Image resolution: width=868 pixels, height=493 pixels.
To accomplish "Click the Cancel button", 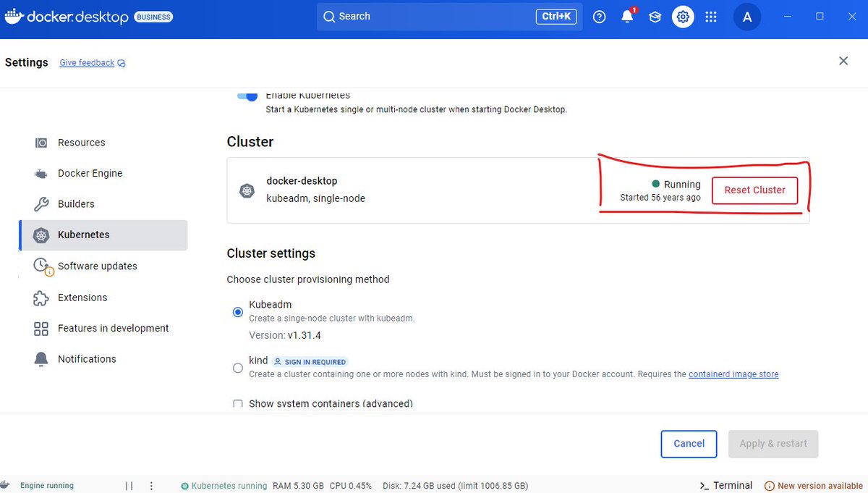I will point(689,444).
